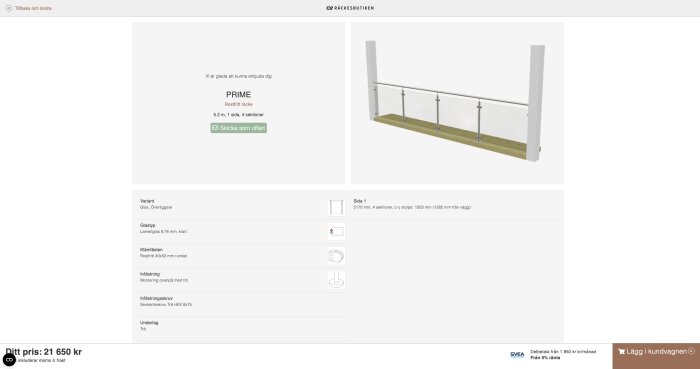Click 'Ditt pris: 21 650 kr' price text
The height and width of the screenshot is (369, 700).
pos(44,352)
